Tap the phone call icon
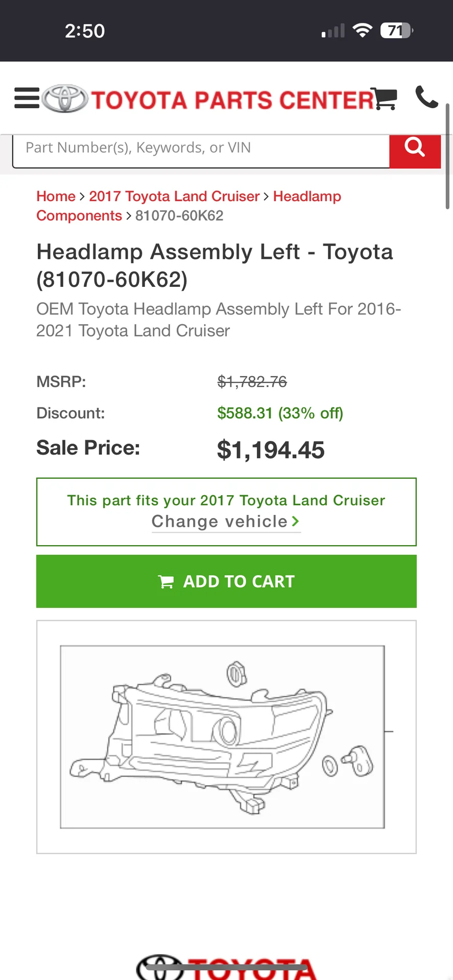The height and width of the screenshot is (980, 453). pyautogui.click(x=426, y=97)
